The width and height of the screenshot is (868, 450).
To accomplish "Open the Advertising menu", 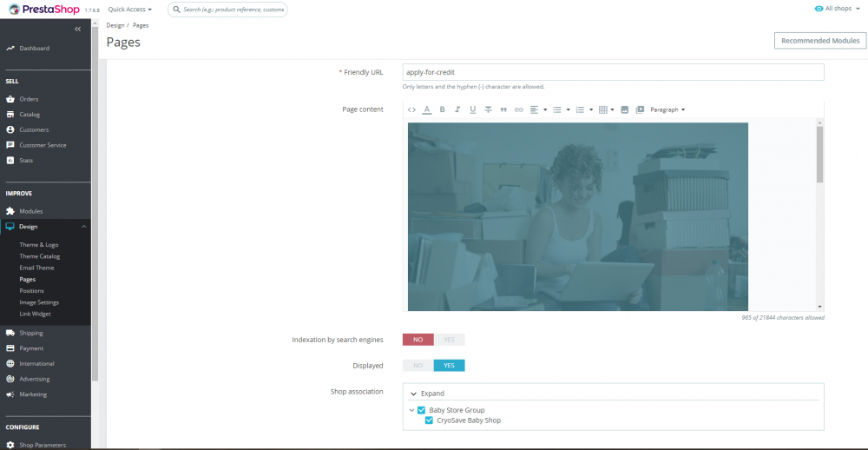I will click(35, 379).
